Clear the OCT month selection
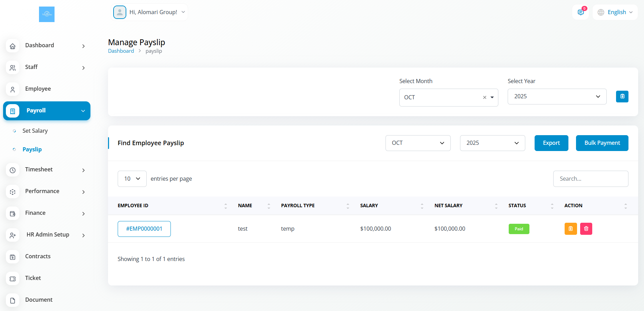 [485, 98]
